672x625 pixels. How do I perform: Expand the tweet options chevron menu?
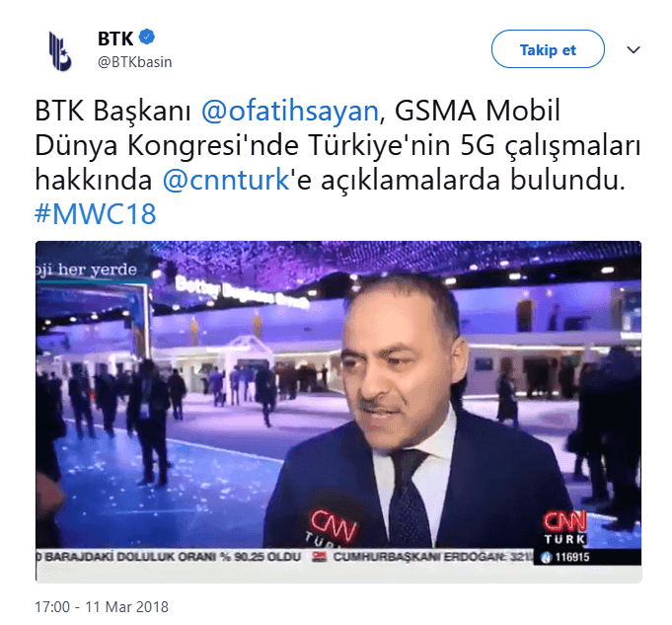(633, 49)
